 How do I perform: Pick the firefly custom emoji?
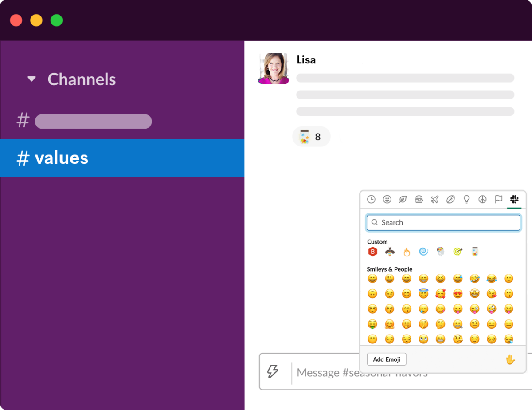(390, 252)
